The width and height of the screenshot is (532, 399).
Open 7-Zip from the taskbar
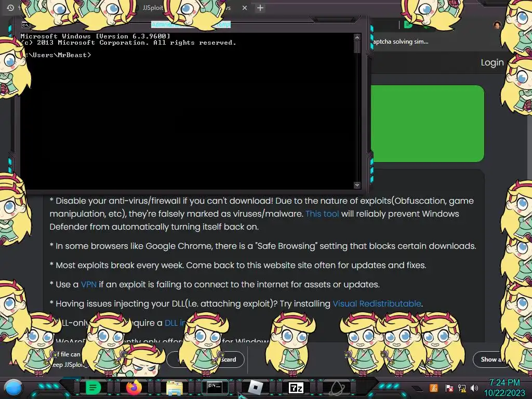[296, 388]
